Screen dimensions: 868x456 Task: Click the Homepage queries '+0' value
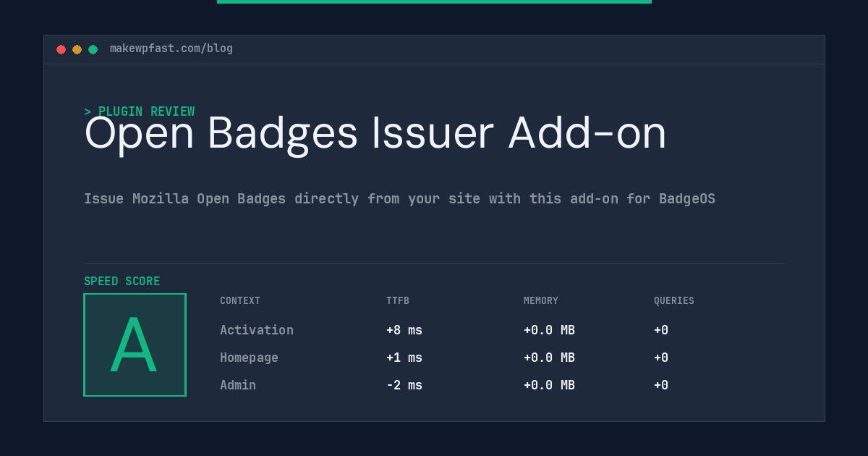click(661, 358)
